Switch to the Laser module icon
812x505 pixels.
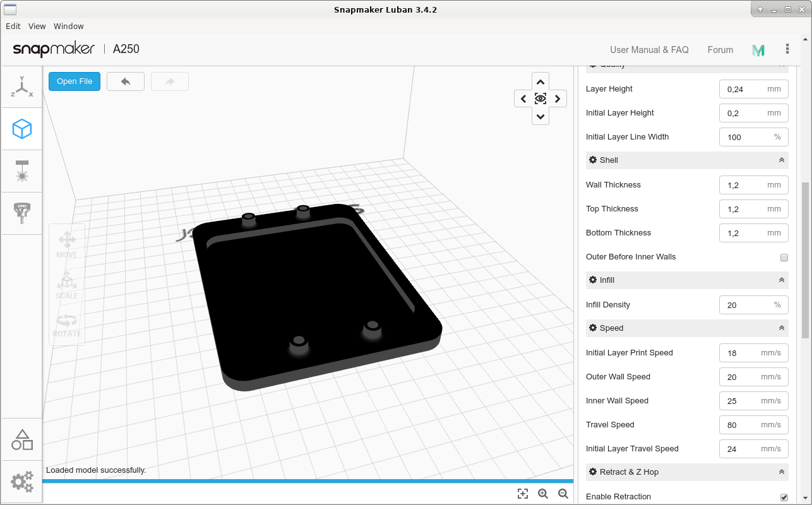click(22, 171)
